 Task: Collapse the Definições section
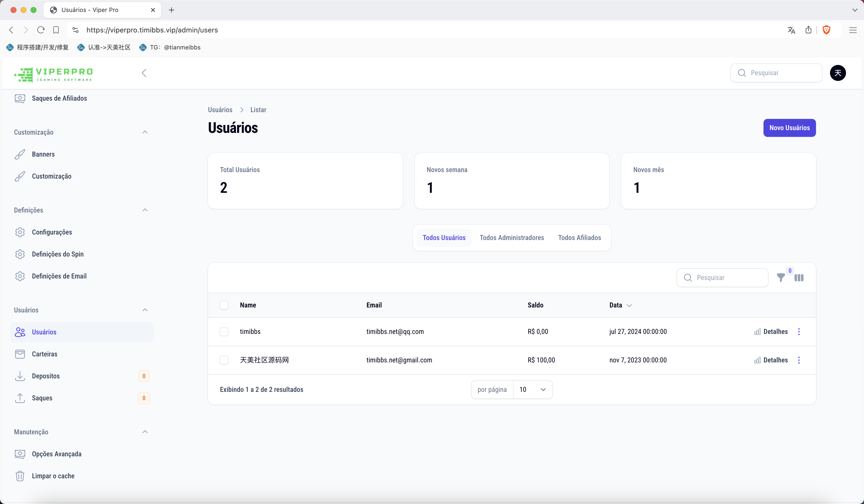[x=145, y=210]
